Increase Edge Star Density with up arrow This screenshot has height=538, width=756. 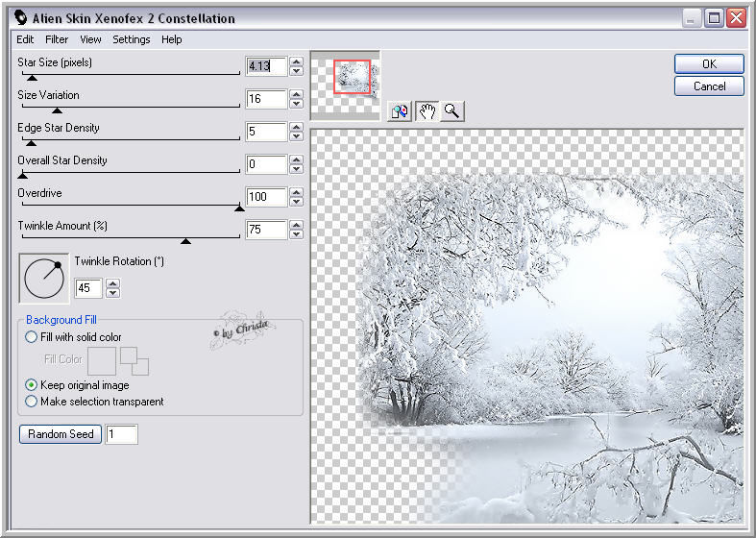coord(297,127)
